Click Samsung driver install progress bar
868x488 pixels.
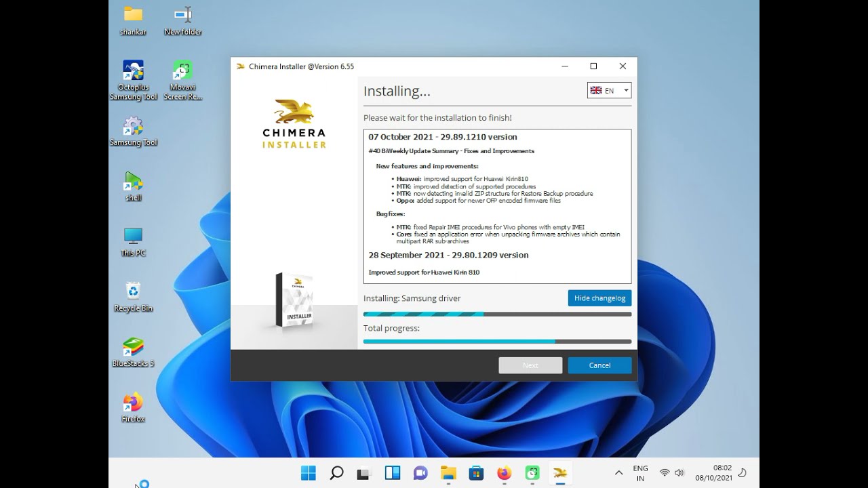(497, 314)
